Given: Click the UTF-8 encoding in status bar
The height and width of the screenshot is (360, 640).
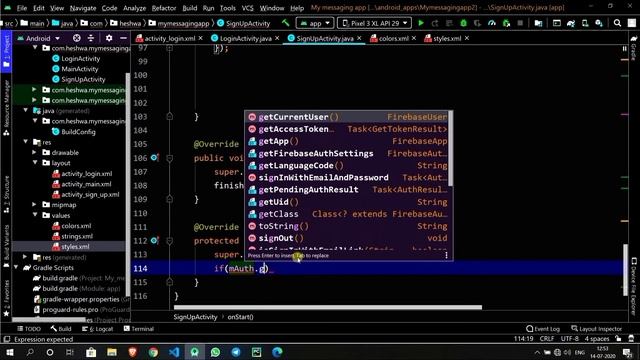Looking at the screenshot, I should click(x=569, y=339).
